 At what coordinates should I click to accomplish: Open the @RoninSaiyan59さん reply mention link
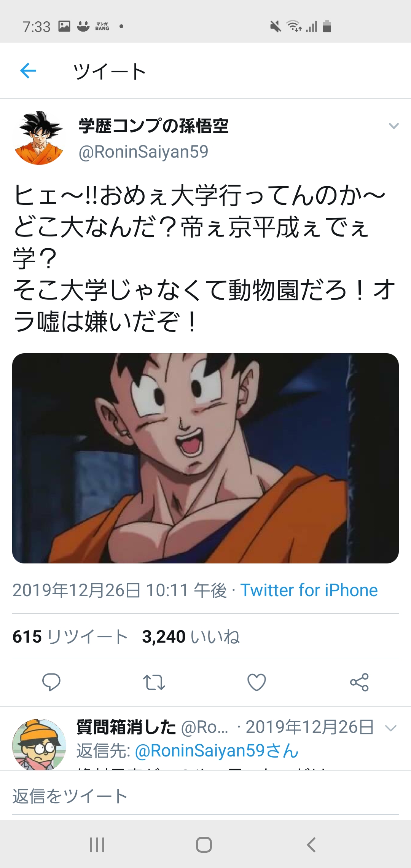[x=217, y=751]
